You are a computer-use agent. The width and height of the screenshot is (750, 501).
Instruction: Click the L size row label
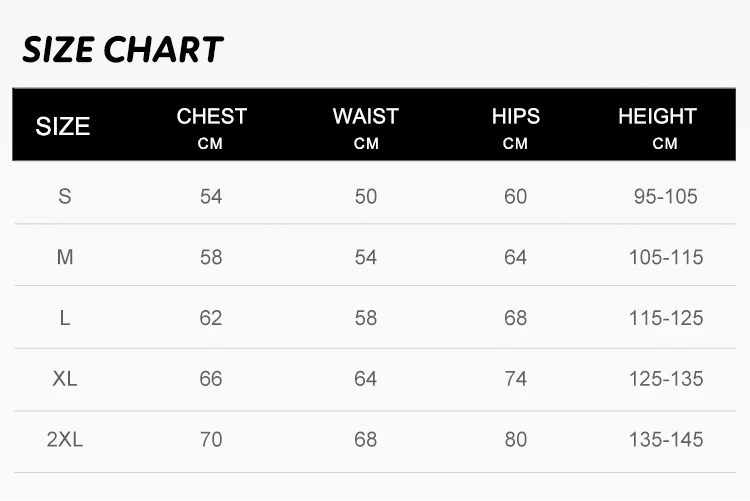[65, 318]
